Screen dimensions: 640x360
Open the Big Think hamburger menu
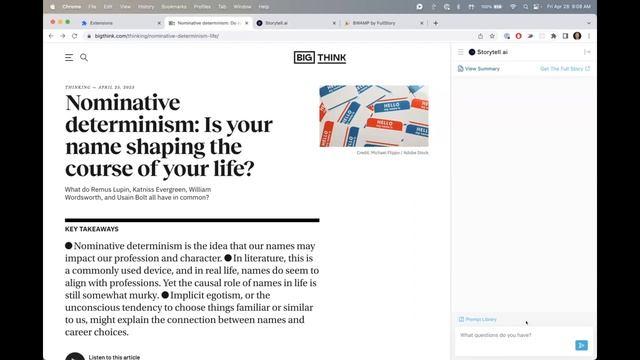coord(69,58)
